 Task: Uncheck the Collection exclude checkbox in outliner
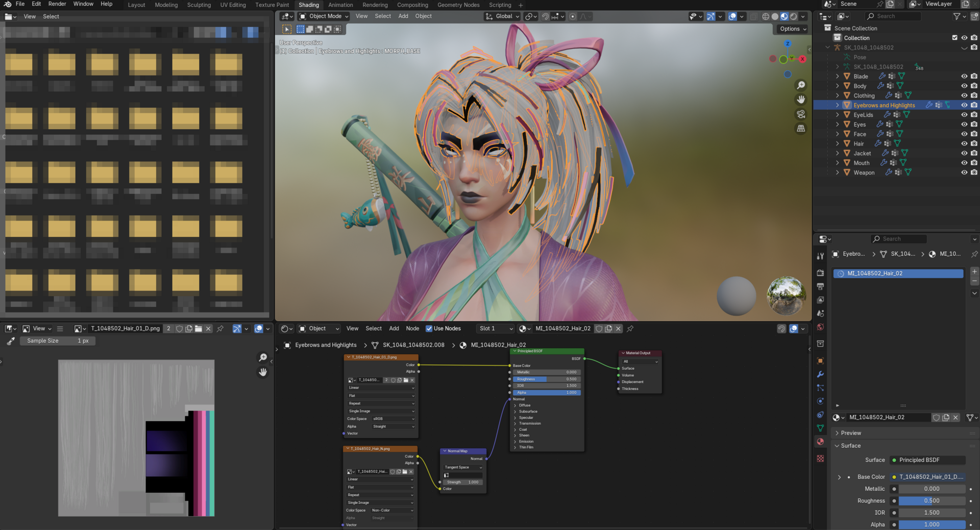pos(955,38)
